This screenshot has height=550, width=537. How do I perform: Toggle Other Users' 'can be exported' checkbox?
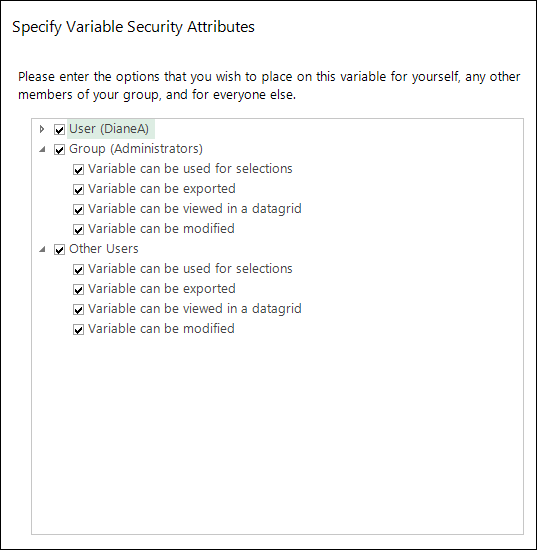(x=78, y=289)
